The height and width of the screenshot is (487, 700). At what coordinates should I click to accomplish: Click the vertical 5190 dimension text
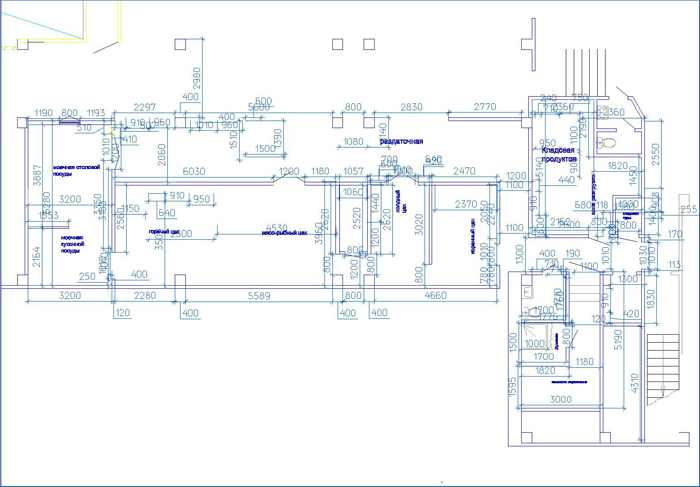[619, 341]
